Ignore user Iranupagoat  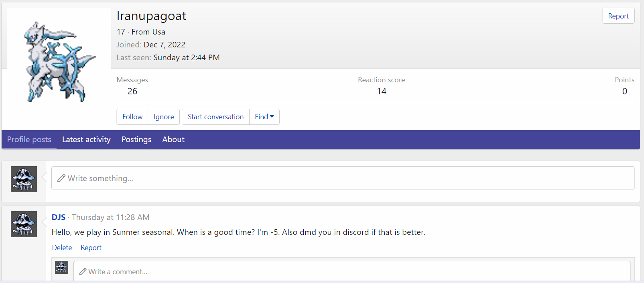[x=164, y=117]
